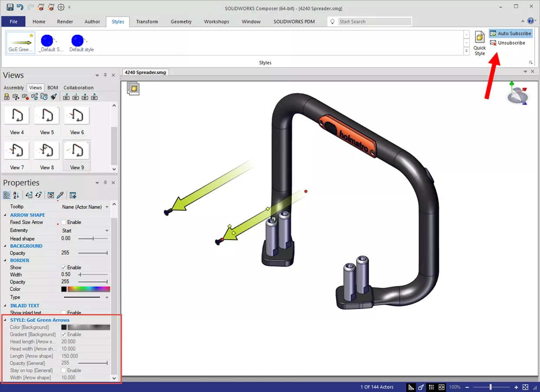Enable the Show inlaid text checkbox
Screen dimensions: 540x392
point(63,313)
